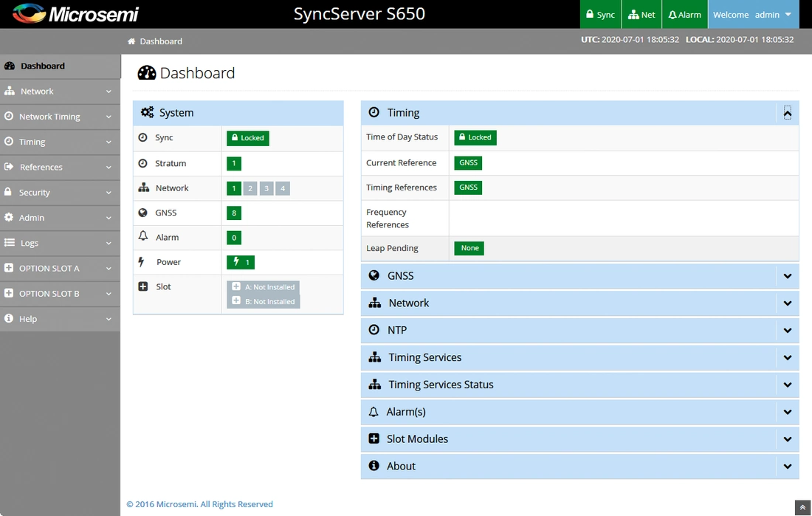This screenshot has width=812, height=516.
Task: Click the Network sidebar icon
Action: click(10, 92)
